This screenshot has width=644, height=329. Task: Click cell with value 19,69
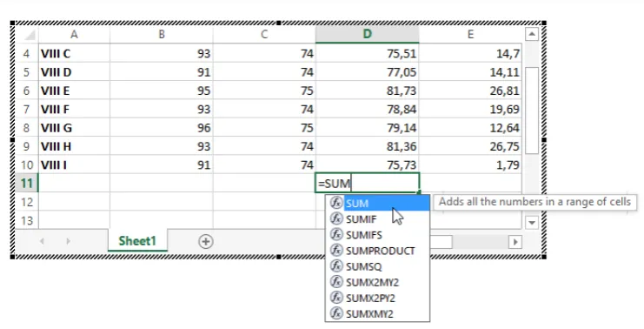pos(470,109)
